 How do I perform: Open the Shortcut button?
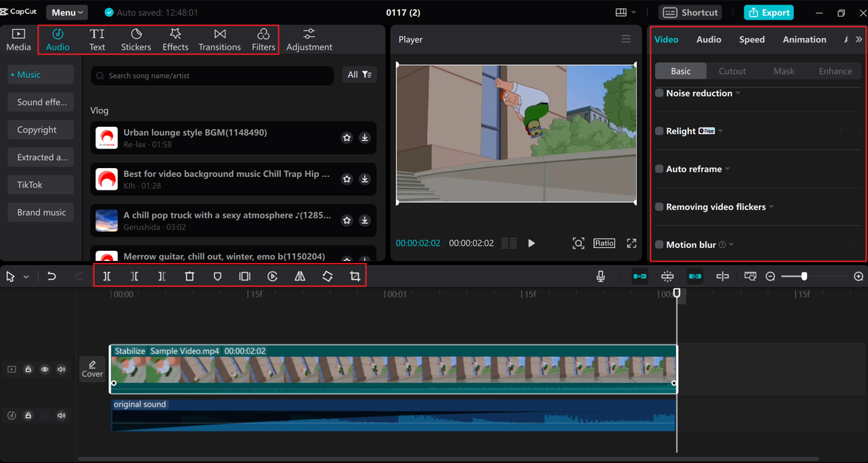[x=690, y=12]
